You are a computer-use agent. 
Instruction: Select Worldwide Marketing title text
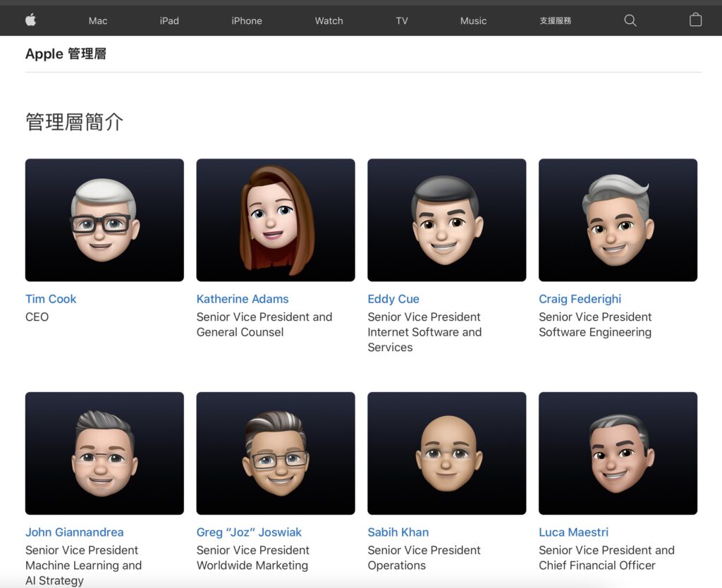(x=252, y=565)
